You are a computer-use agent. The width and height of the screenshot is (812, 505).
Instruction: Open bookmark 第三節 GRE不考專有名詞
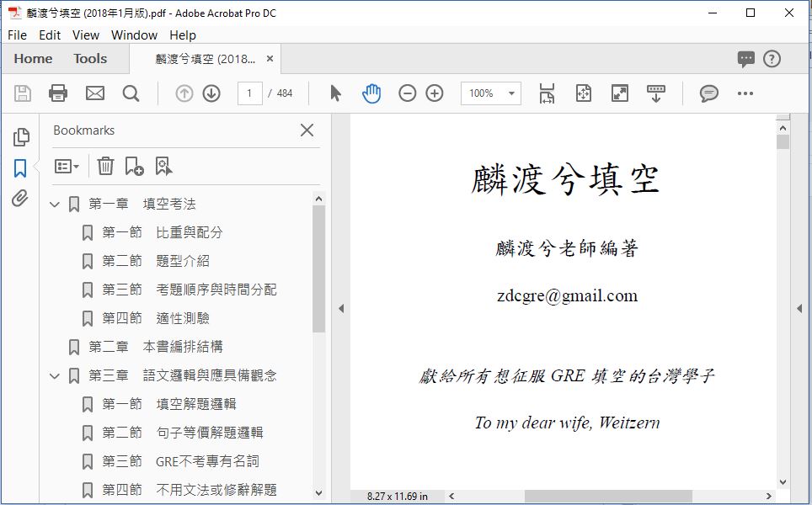(x=180, y=461)
